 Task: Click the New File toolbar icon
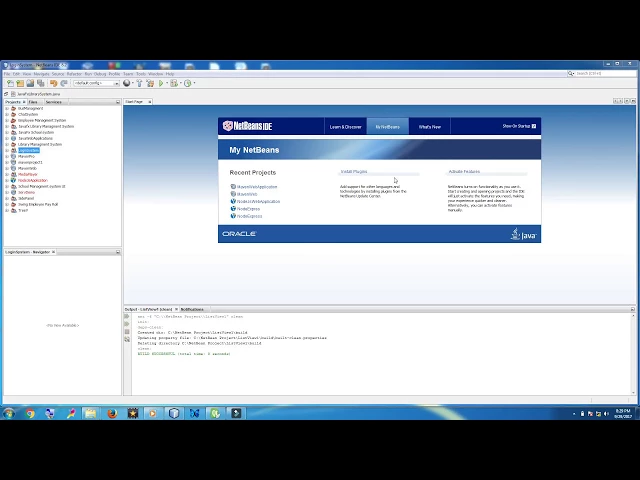click(x=10, y=83)
